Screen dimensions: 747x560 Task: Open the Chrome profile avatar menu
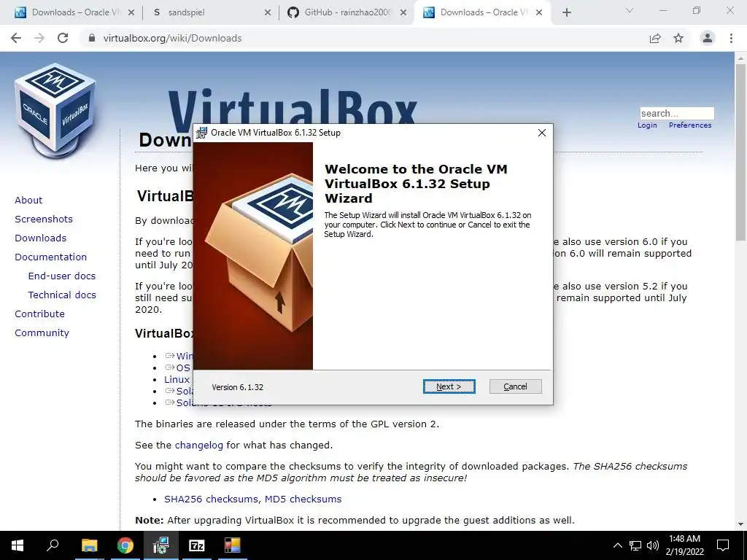point(708,38)
